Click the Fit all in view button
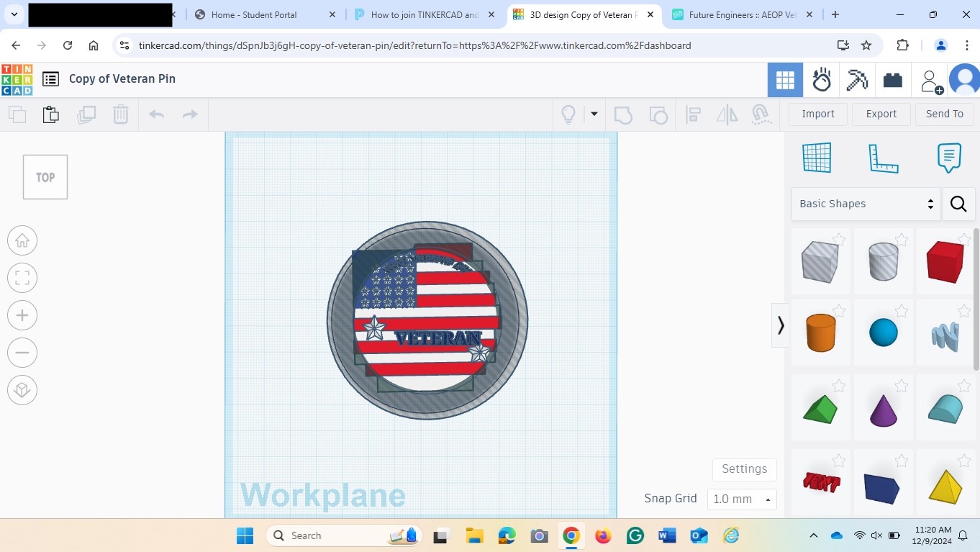 tap(22, 278)
